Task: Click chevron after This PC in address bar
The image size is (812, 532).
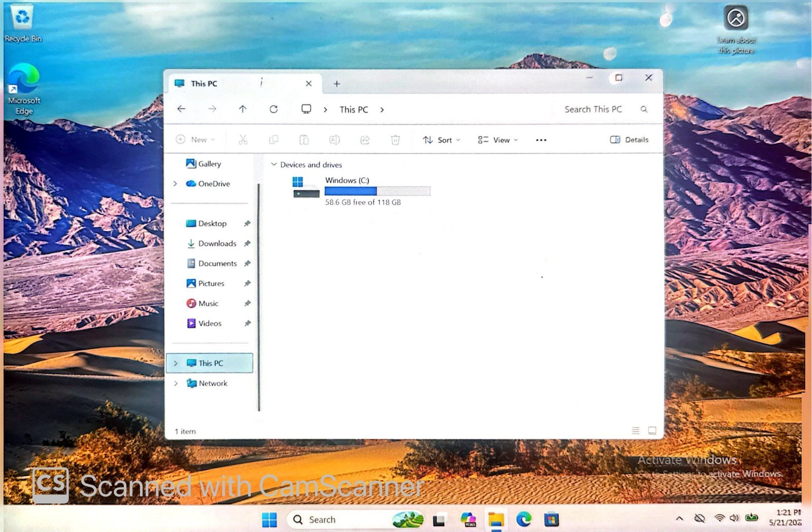Action: [x=382, y=110]
